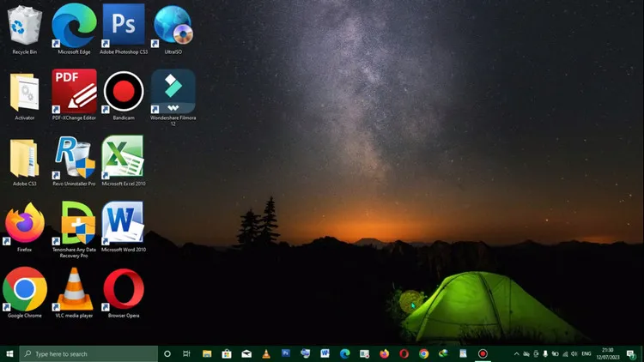Select the Bandicam desktop shortcut

click(124, 95)
